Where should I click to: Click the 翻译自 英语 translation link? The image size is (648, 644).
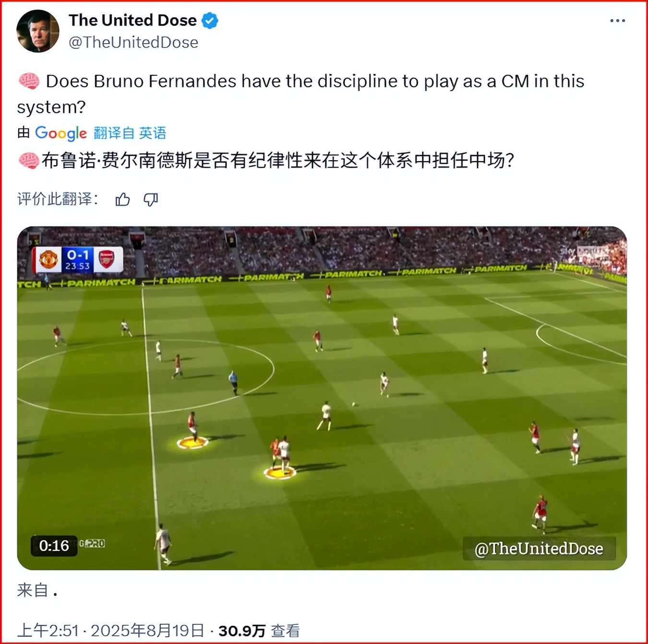[130, 133]
